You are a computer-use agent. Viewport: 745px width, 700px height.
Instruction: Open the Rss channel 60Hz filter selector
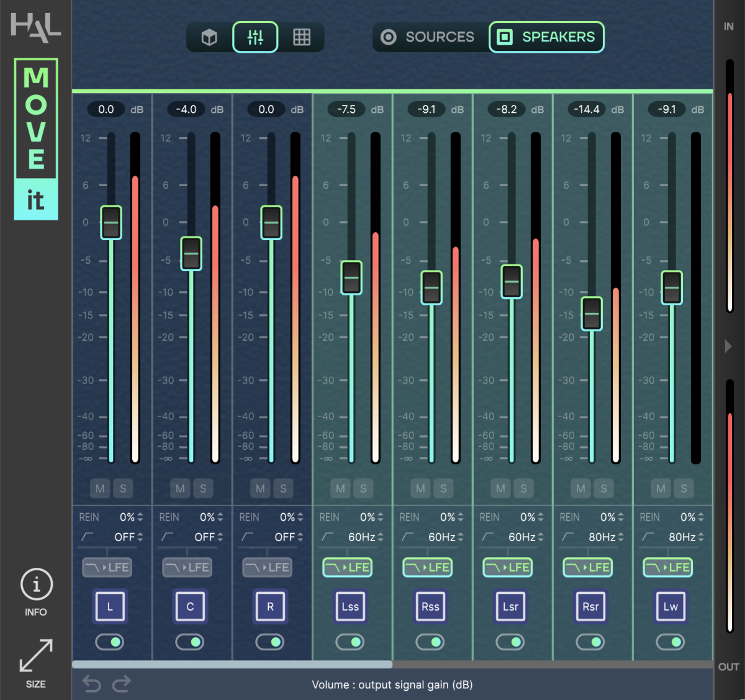(x=446, y=537)
